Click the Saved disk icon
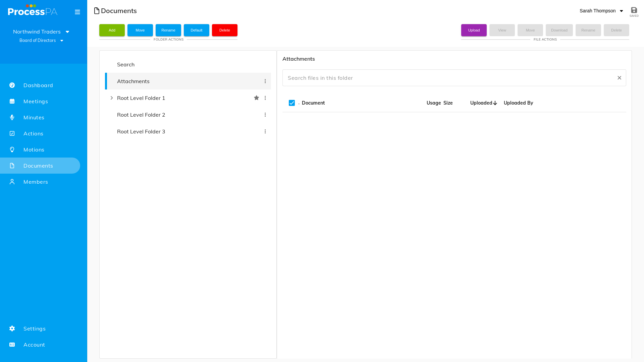Screen dimensions: 644x362 [634, 10]
